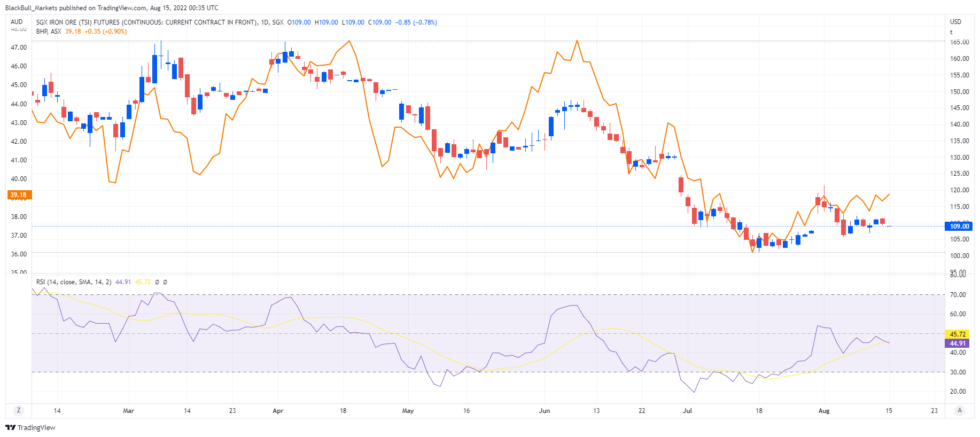This screenshot has height=437, width=980.
Task: Click the 45.72 value in RSI legend
Action: click(143, 282)
